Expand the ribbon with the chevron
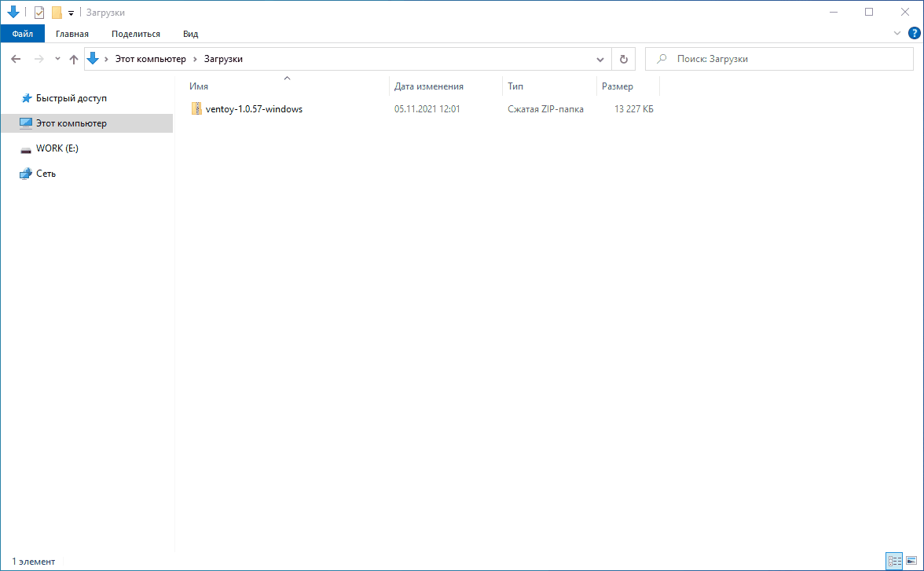The height and width of the screenshot is (571, 924). click(897, 34)
